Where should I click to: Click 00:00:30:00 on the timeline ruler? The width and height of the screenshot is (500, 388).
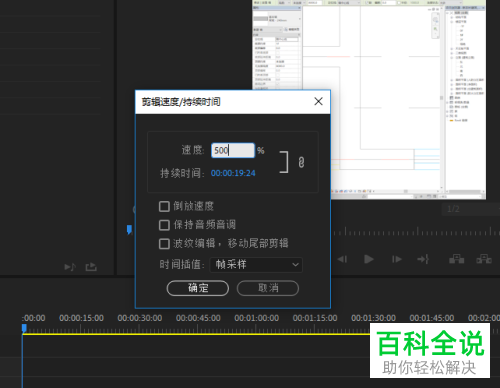pos(140,318)
